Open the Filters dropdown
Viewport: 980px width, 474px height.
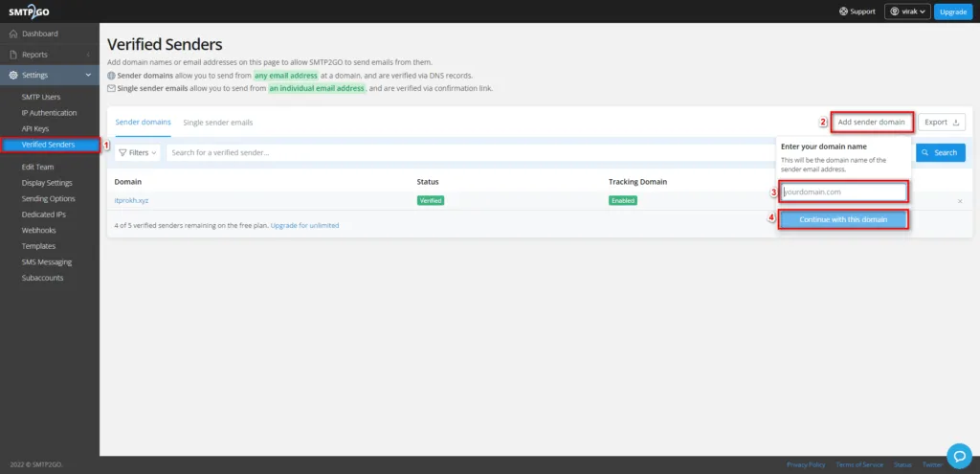click(x=139, y=152)
